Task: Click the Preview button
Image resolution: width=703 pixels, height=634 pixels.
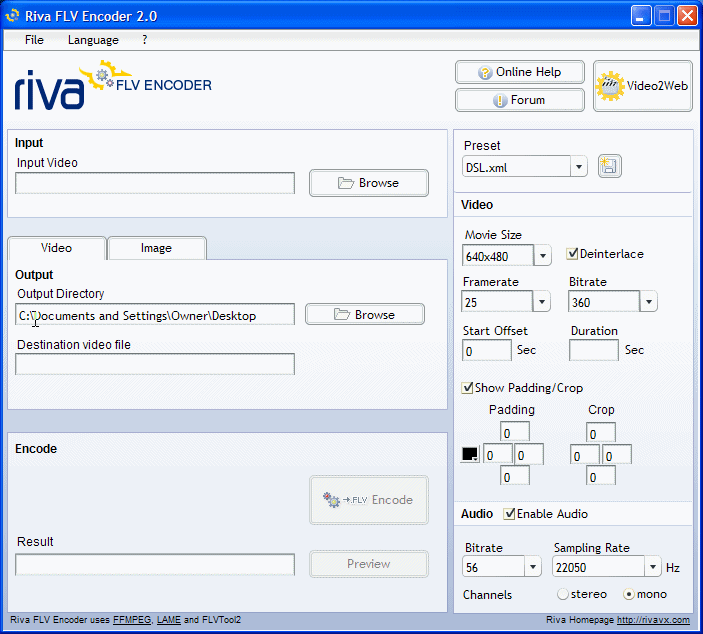Action: (369, 564)
